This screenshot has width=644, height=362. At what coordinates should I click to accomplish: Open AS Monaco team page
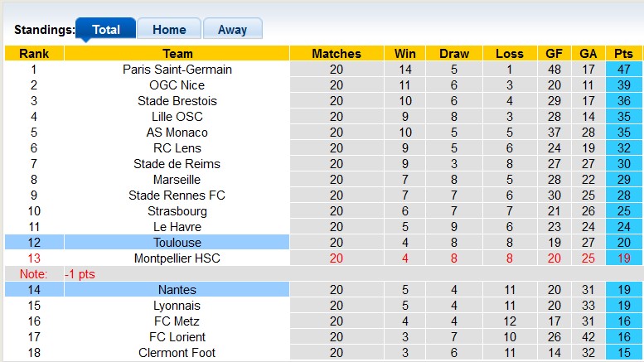pyautogui.click(x=177, y=133)
